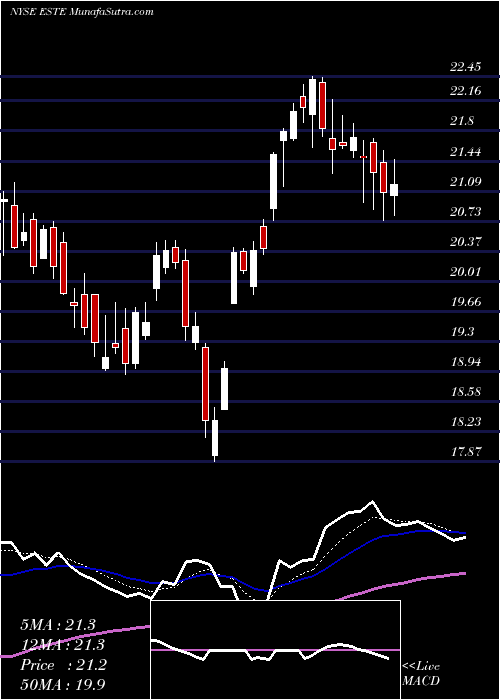This screenshot has height=700, width=500.
Task: Click the 12MA : 21.3 readout
Action: point(62,644)
